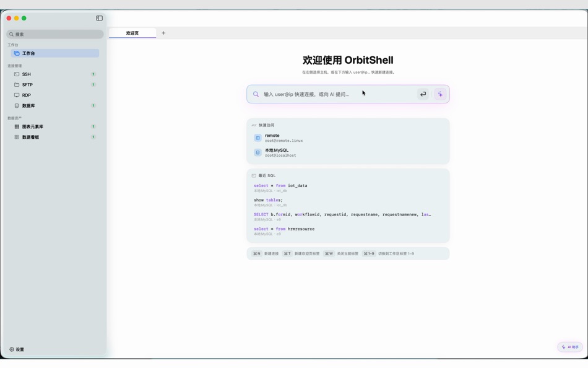588x368 pixels.
Task: Click the remote host icon
Action: tap(257, 138)
